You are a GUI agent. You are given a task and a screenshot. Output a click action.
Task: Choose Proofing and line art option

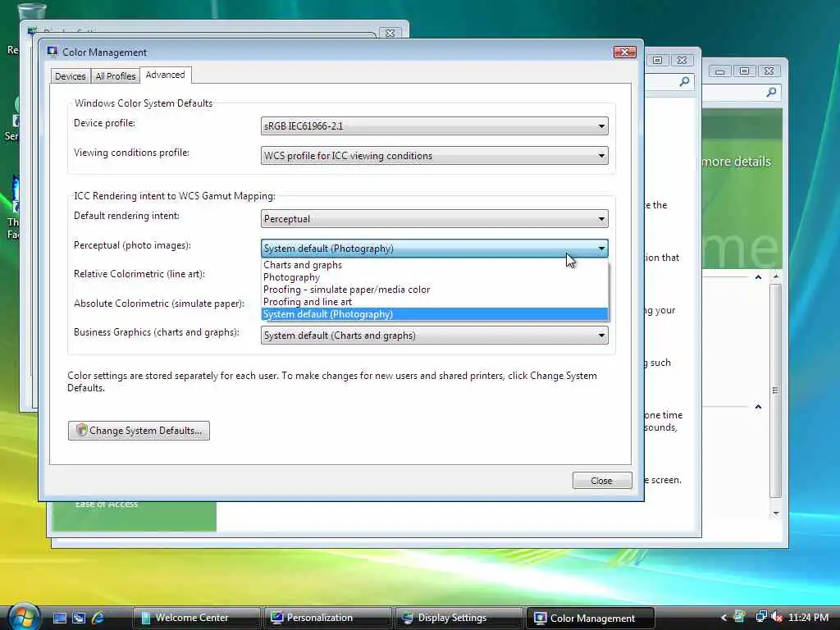435,302
